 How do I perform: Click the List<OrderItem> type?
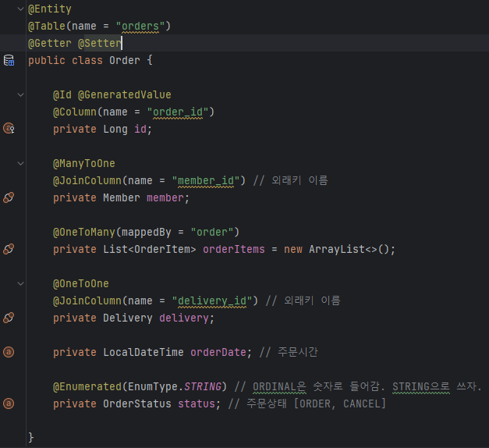(x=150, y=249)
